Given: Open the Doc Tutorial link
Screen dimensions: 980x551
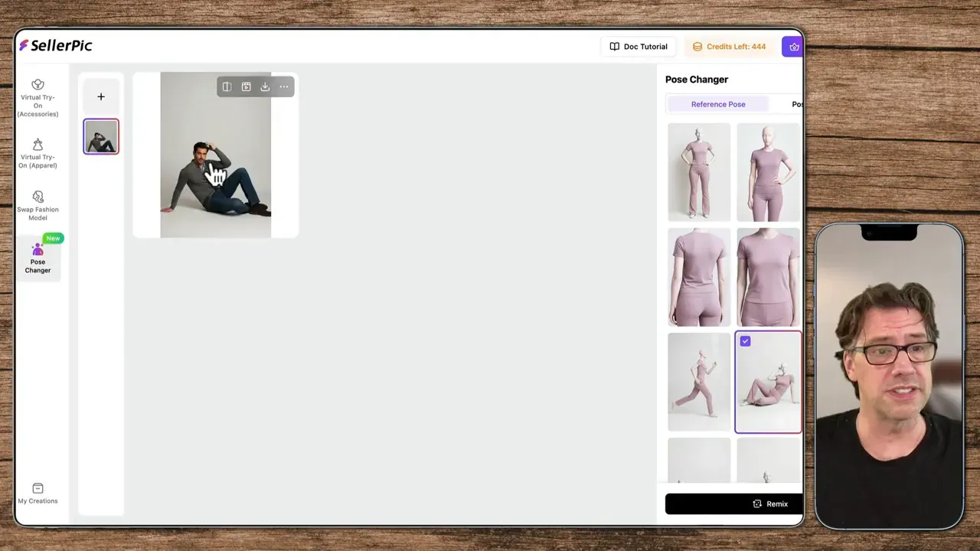Looking at the screenshot, I should [x=639, y=47].
